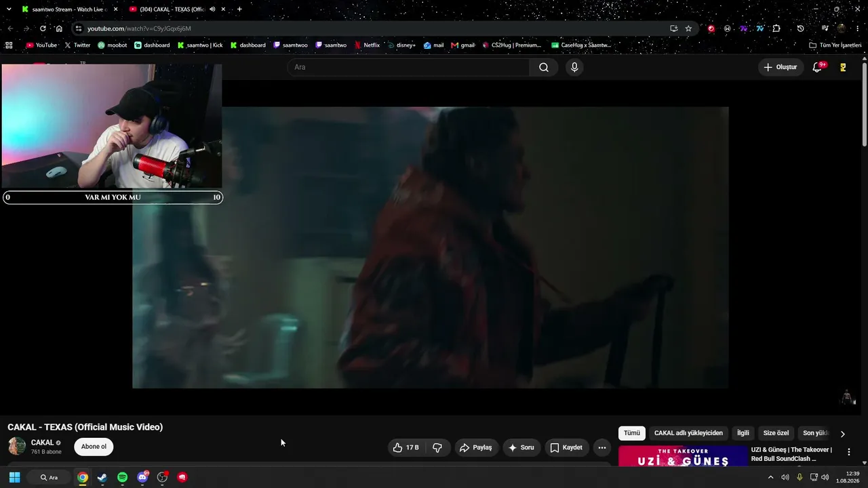Open the saamtwo | Kick bookmark
Screen dimensions: 868x488
click(200, 45)
